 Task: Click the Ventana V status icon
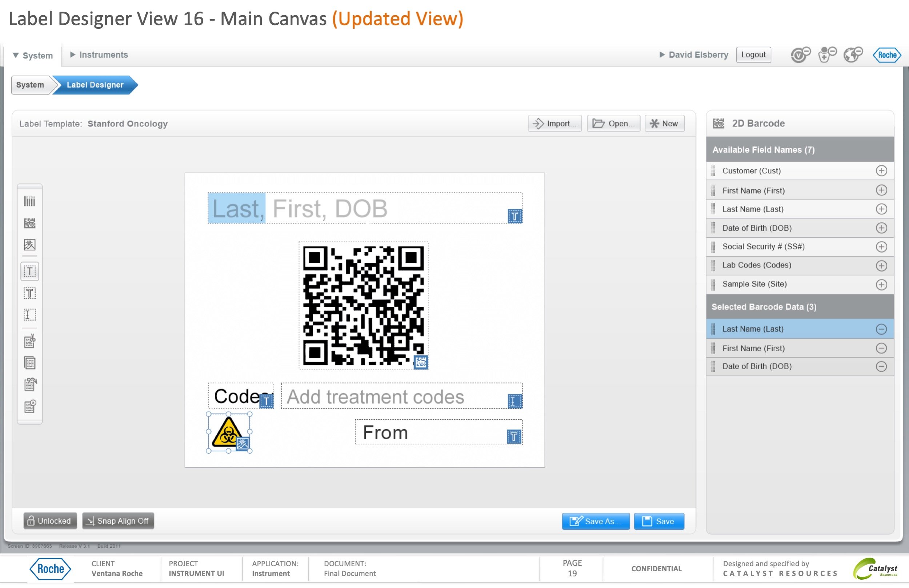[801, 55]
